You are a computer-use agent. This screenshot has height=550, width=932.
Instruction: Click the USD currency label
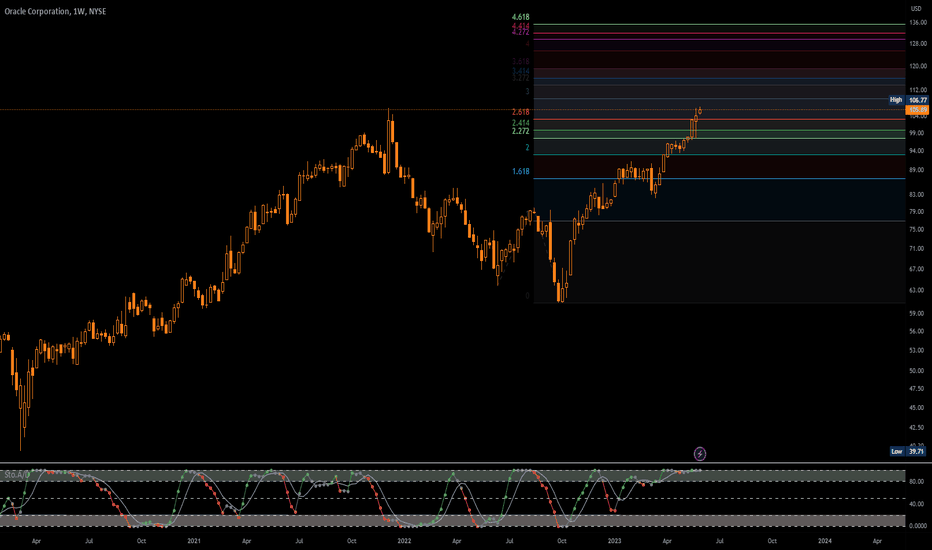click(x=916, y=8)
